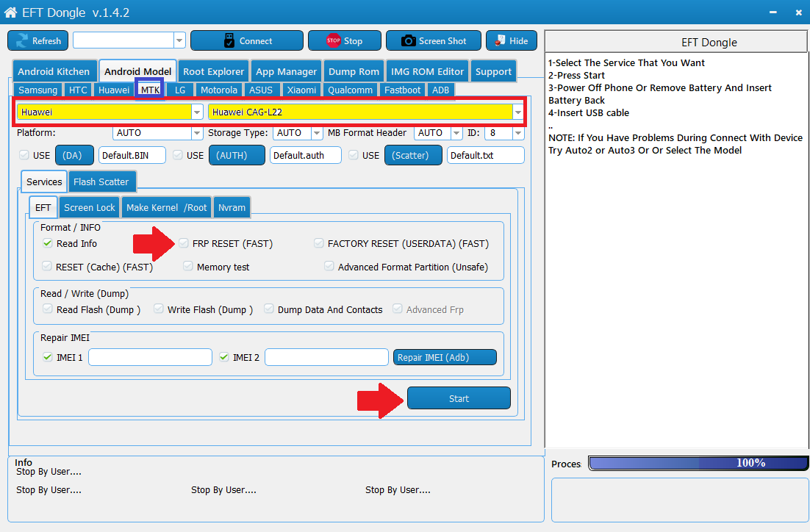Open the ID value dropdown
The height and width of the screenshot is (532, 810).
518,133
